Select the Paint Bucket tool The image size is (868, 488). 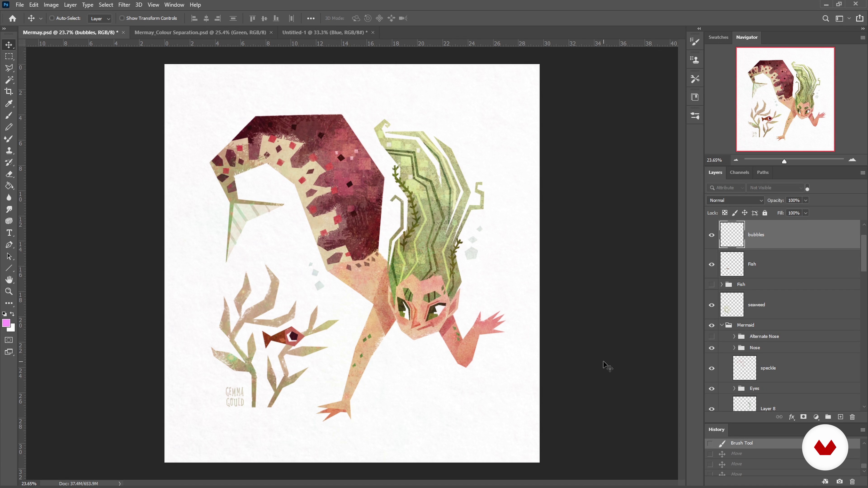(9, 186)
